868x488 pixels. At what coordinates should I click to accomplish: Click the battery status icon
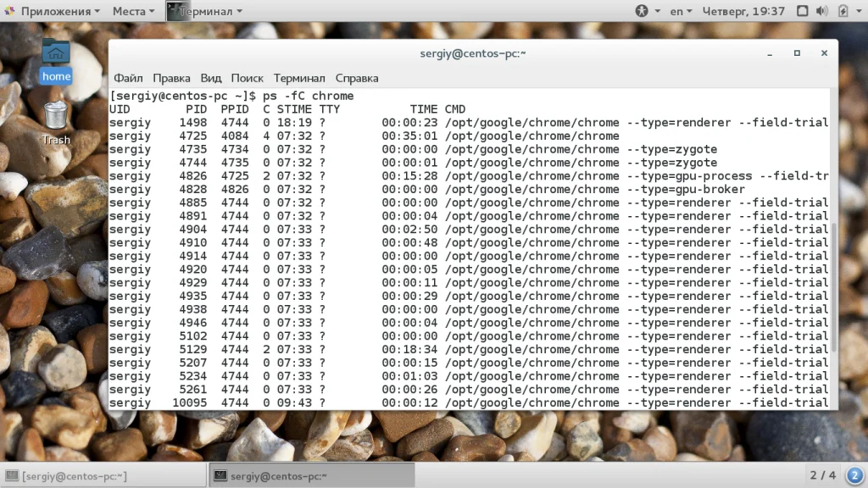pyautogui.click(x=843, y=11)
